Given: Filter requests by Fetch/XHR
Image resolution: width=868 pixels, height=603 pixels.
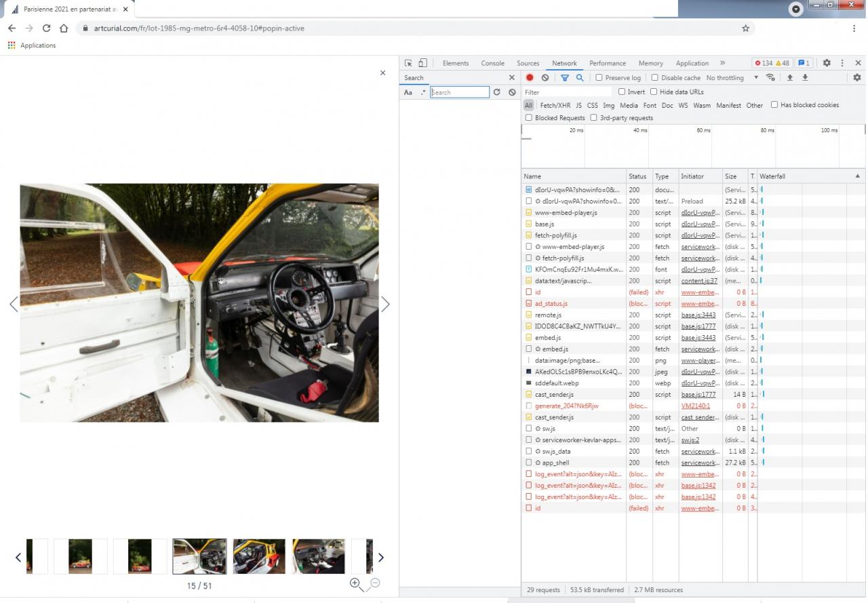Looking at the screenshot, I should pyautogui.click(x=555, y=106).
